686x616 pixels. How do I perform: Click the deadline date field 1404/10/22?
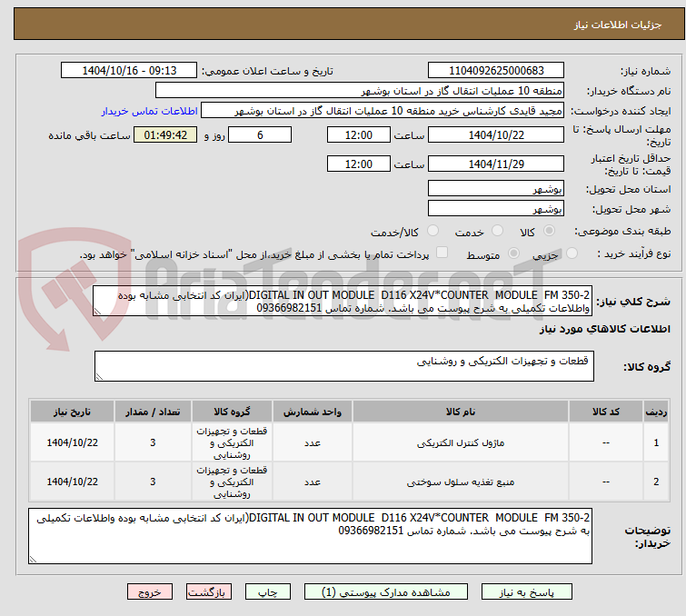tap(496, 134)
